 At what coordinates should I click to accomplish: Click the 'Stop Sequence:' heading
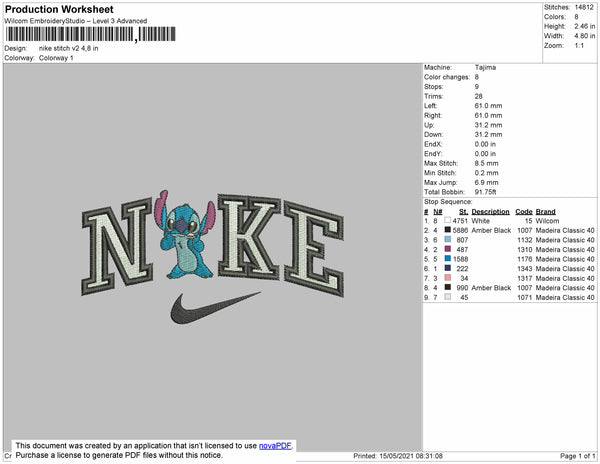pos(448,202)
